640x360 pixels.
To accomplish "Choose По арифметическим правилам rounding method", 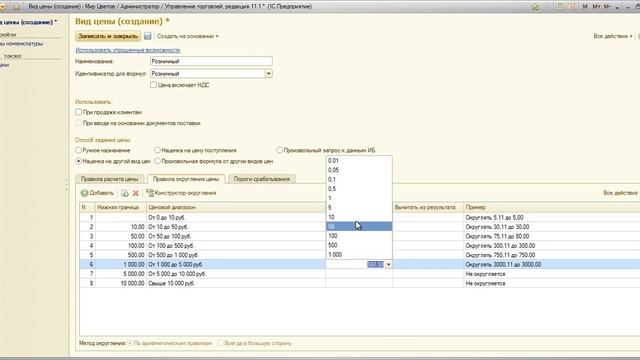I will 130,343.
